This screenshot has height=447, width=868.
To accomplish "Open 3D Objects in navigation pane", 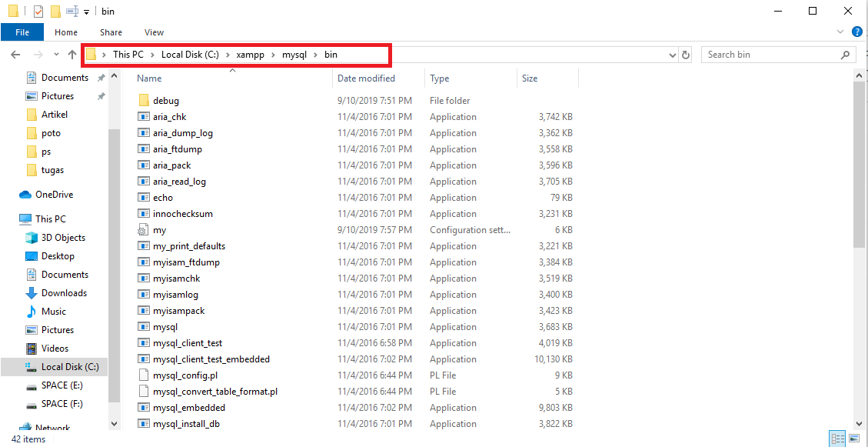I will pyautogui.click(x=63, y=238).
